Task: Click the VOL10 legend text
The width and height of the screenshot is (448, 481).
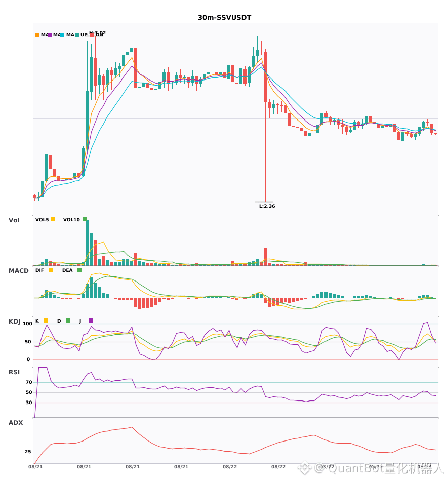Action: (x=71, y=220)
